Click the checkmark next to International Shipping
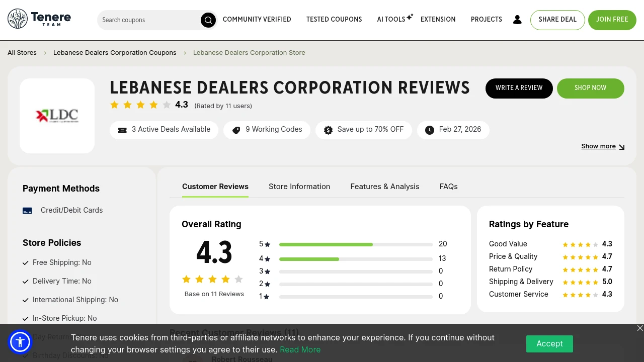 click(x=26, y=300)
